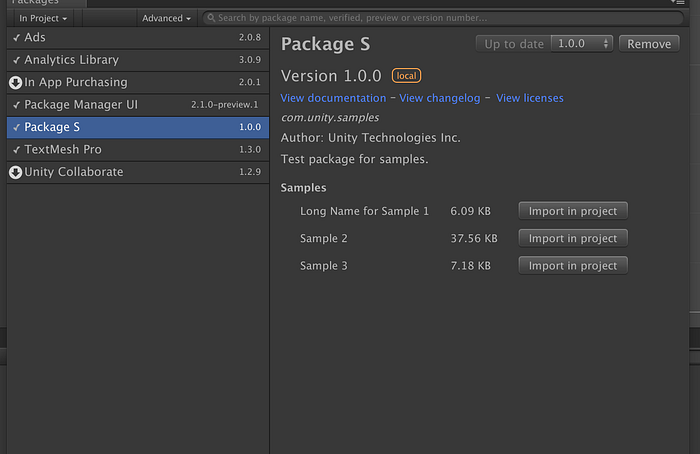Click version 2.0.8 of Ads
Viewport: 700px width, 454px height.
(250, 37)
